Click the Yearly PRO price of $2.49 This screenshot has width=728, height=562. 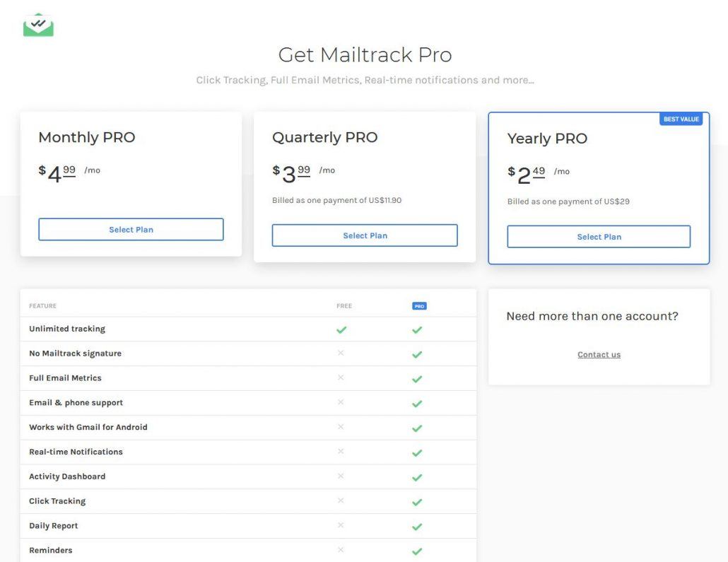(527, 172)
